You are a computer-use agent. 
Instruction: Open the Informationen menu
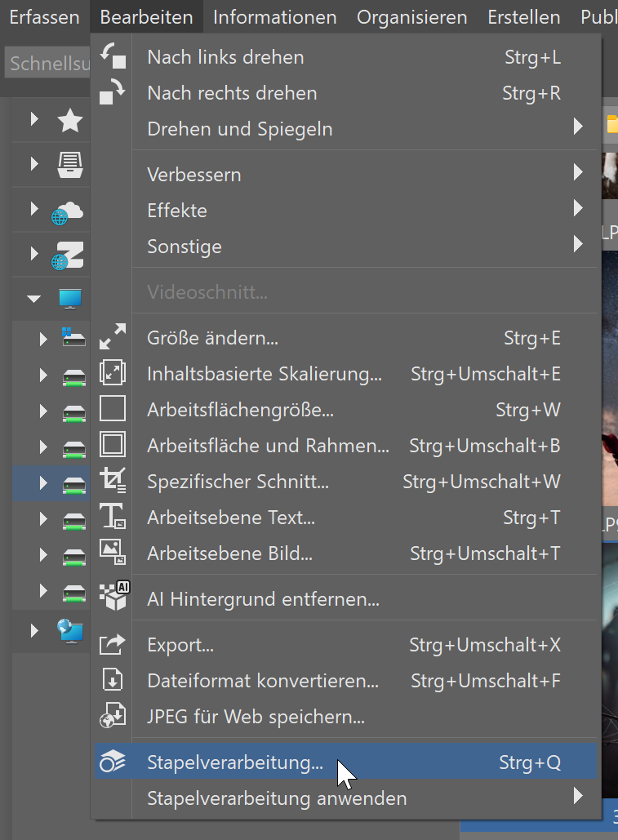[274, 17]
